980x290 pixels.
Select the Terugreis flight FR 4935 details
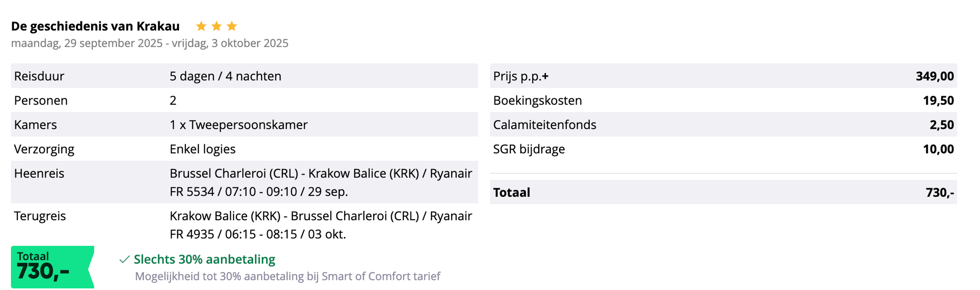click(x=321, y=225)
